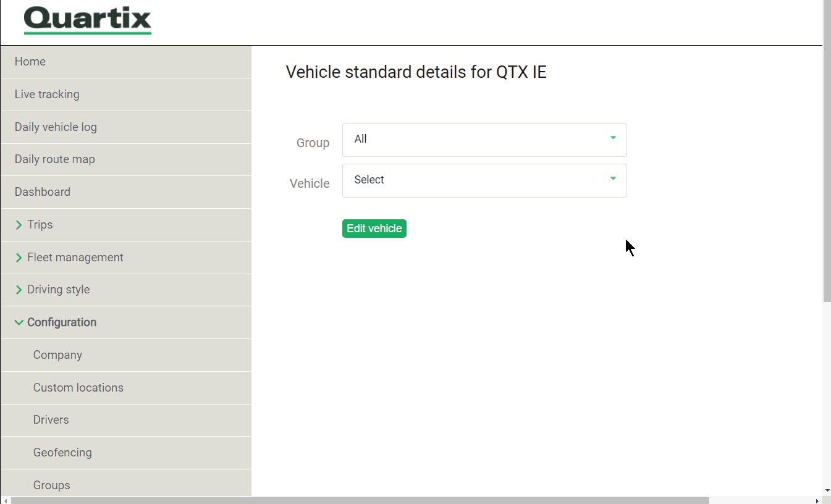831x504 pixels.
Task: Click the scroll left arrow
Action: tap(5, 500)
